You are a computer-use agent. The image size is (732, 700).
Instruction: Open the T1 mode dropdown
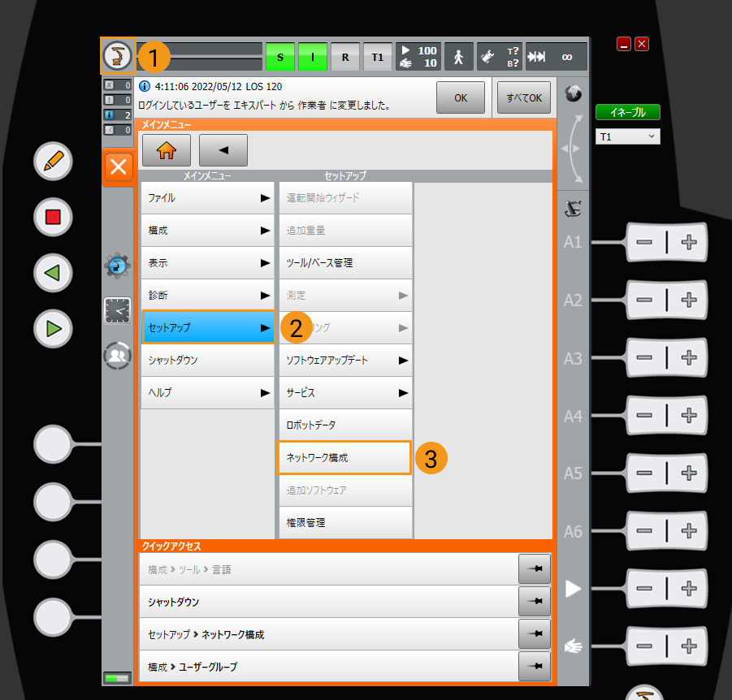click(x=627, y=136)
